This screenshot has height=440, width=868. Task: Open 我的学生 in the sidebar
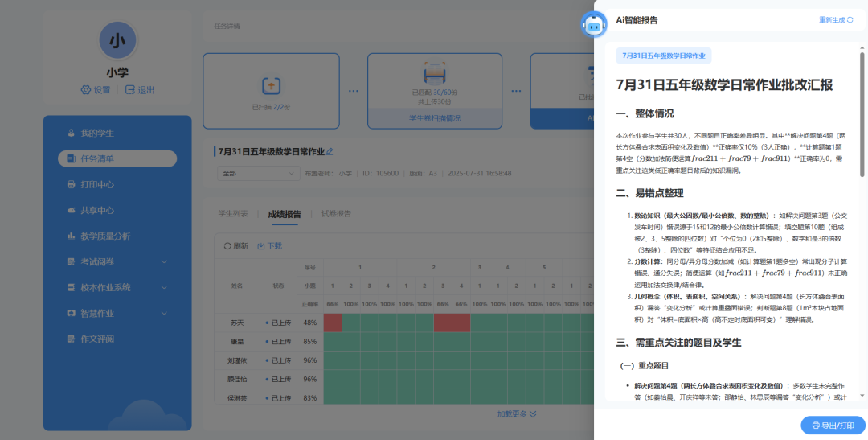[x=97, y=133]
